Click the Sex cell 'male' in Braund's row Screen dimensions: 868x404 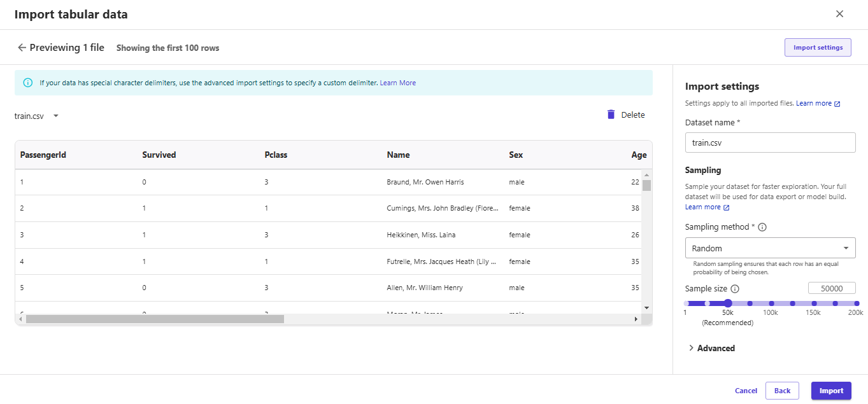click(x=517, y=182)
